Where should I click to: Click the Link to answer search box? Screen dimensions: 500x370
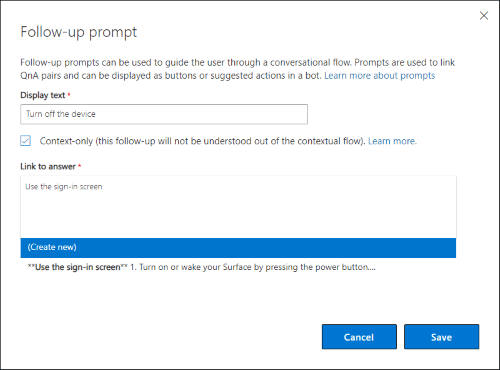(238, 207)
